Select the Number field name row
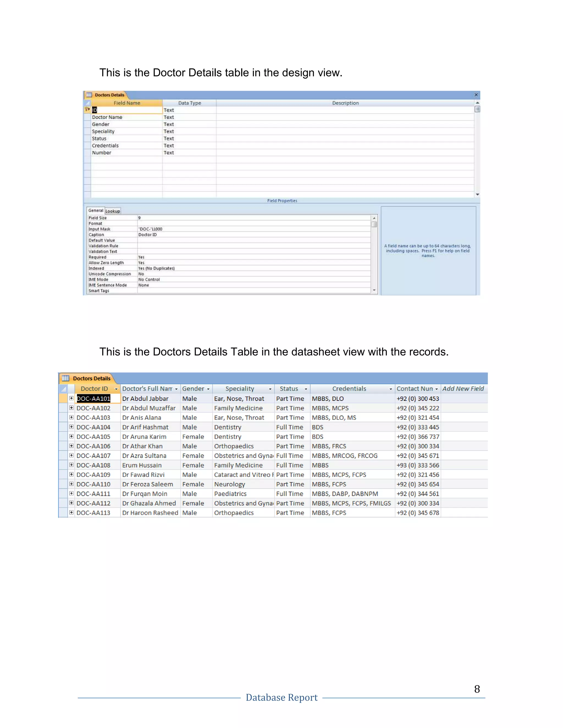563x728 pixels. click(x=126, y=153)
